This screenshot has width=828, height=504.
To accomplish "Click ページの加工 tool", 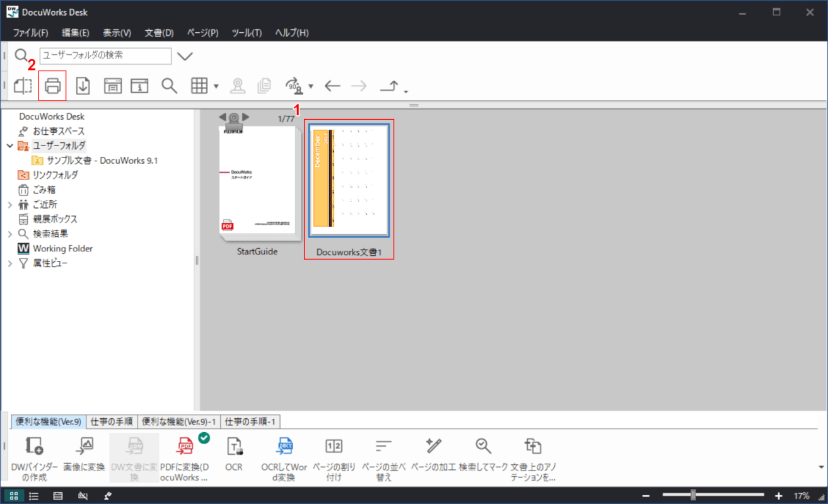I will (433, 454).
